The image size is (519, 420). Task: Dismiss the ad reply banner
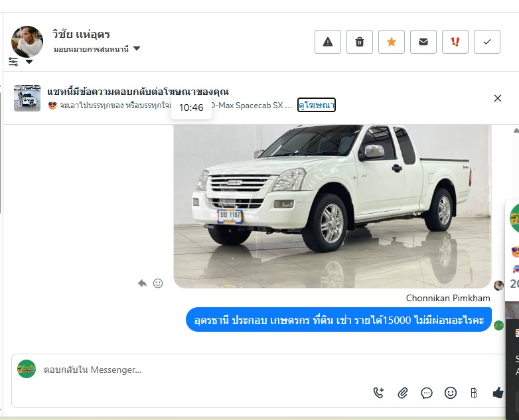pos(498,98)
